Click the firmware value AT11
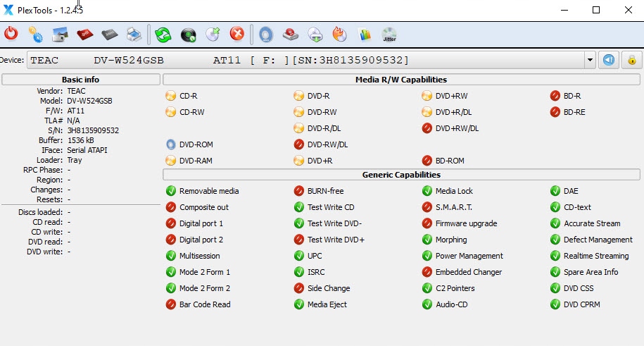Screen dimensions: 644x346 click(75, 111)
